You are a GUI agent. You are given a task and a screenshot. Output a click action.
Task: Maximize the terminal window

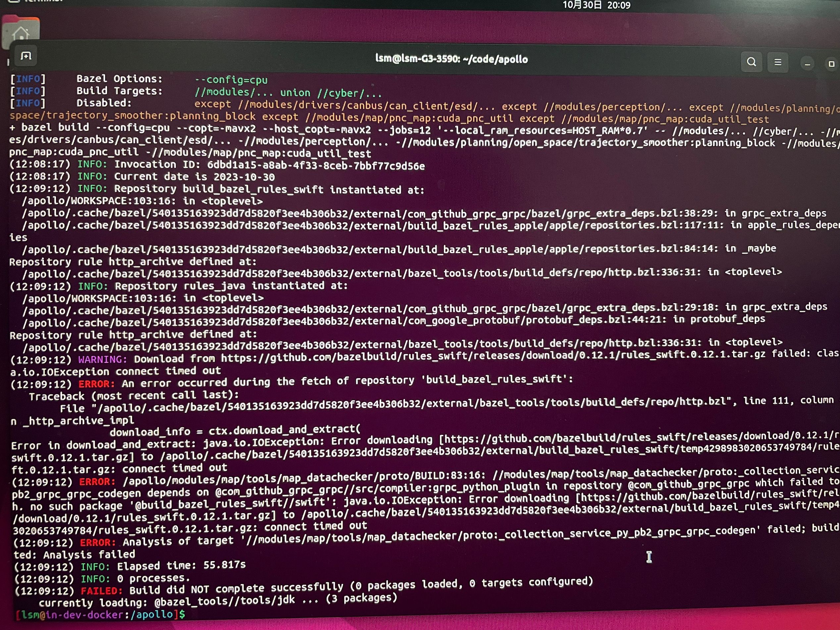tap(831, 64)
